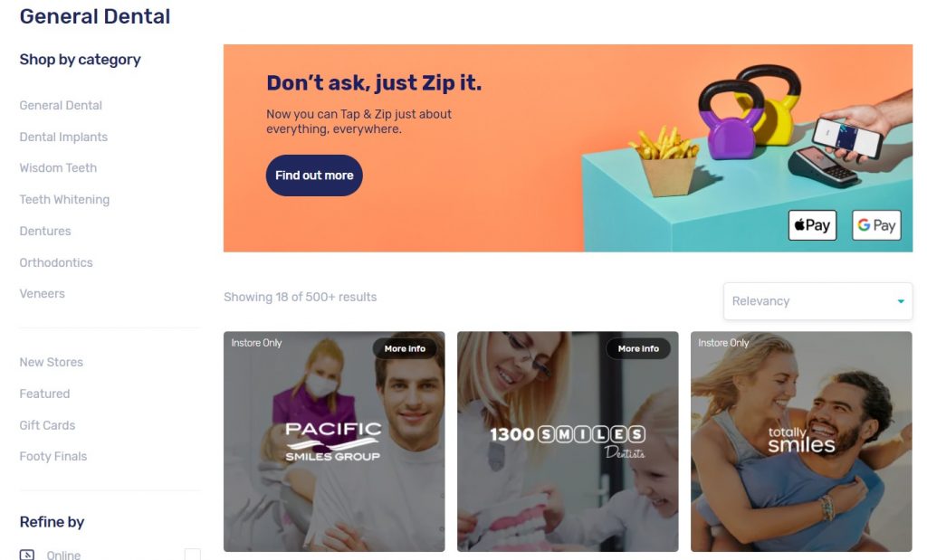Screen dimensions: 927x560
Task: Click the totally smiles logo
Action: [801, 440]
